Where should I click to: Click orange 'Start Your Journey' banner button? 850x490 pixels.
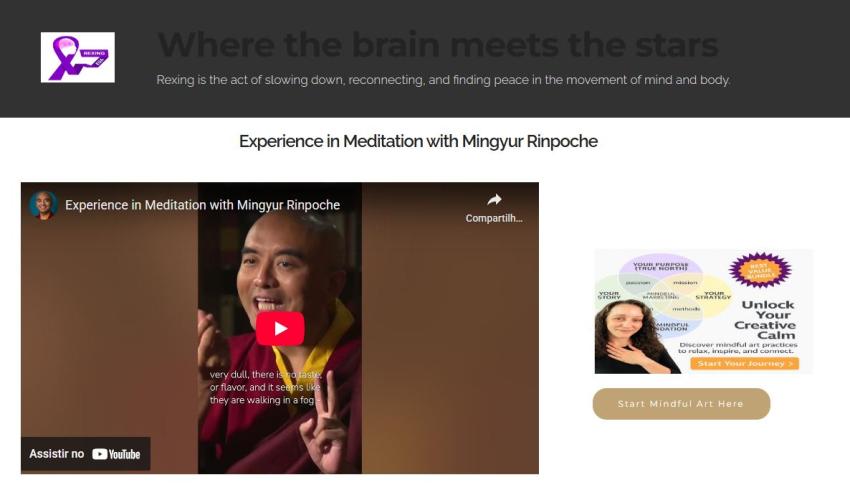click(744, 364)
